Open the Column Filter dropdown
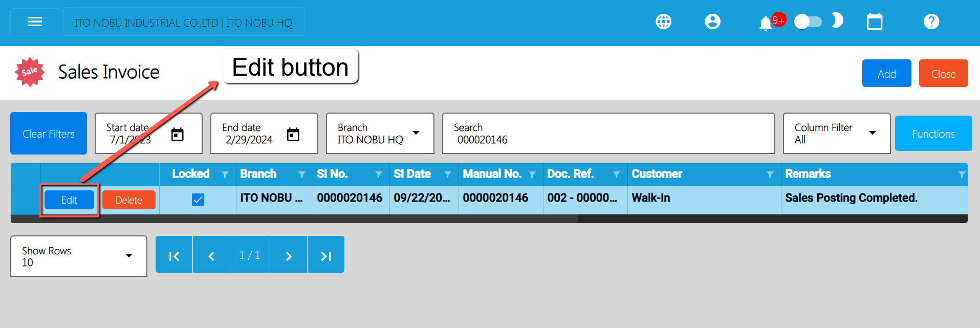Image resolution: width=980 pixels, height=328 pixels. (x=873, y=133)
